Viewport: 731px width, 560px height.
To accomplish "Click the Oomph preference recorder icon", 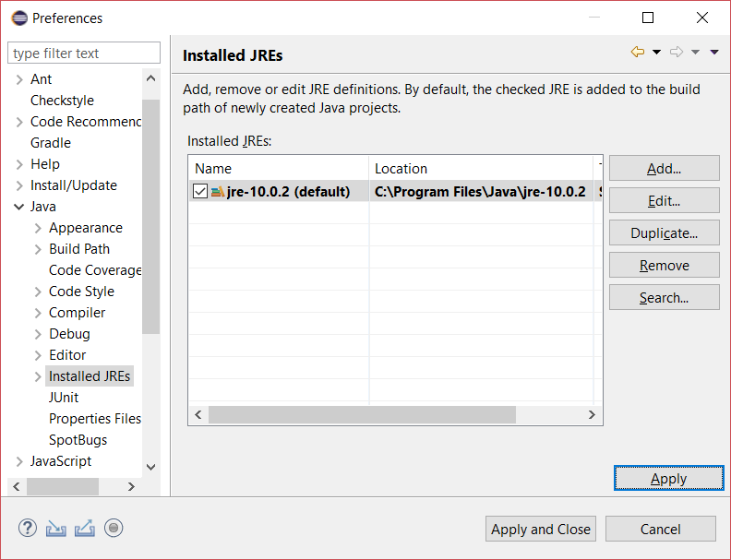I will click(x=114, y=529).
